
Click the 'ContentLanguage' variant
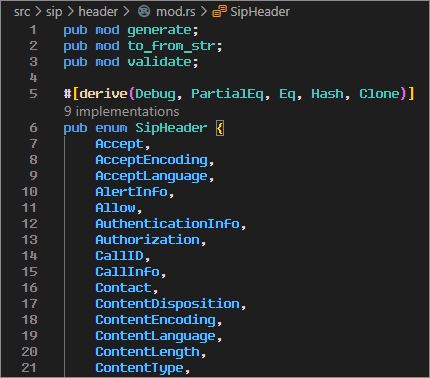click(x=155, y=336)
